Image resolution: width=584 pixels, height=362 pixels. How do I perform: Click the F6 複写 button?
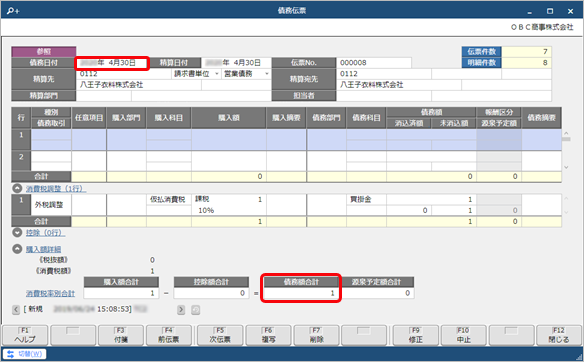click(x=268, y=335)
